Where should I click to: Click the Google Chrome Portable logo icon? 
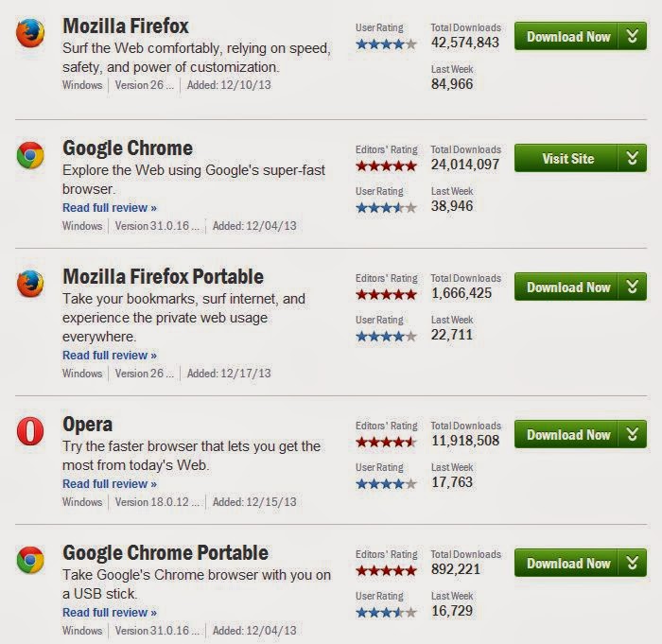30,561
